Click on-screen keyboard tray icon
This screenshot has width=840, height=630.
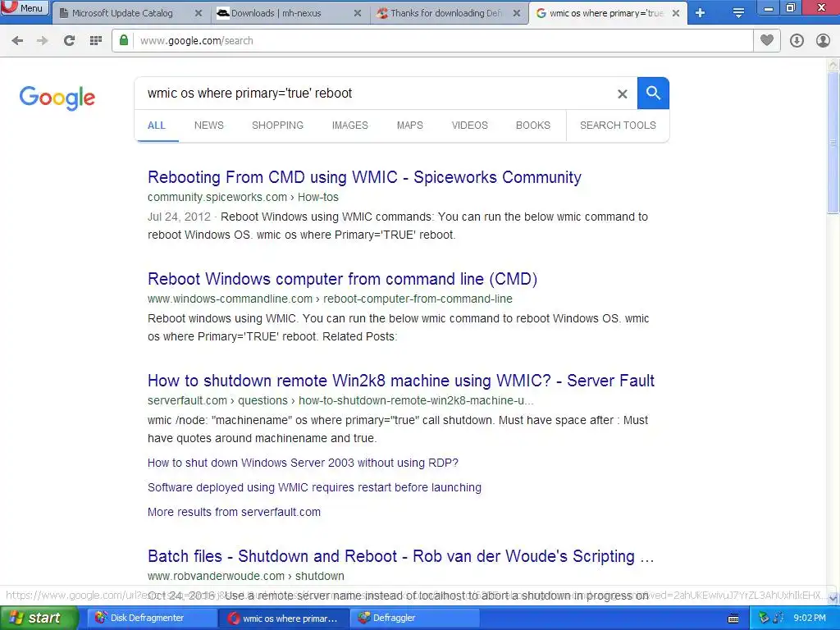733,619
